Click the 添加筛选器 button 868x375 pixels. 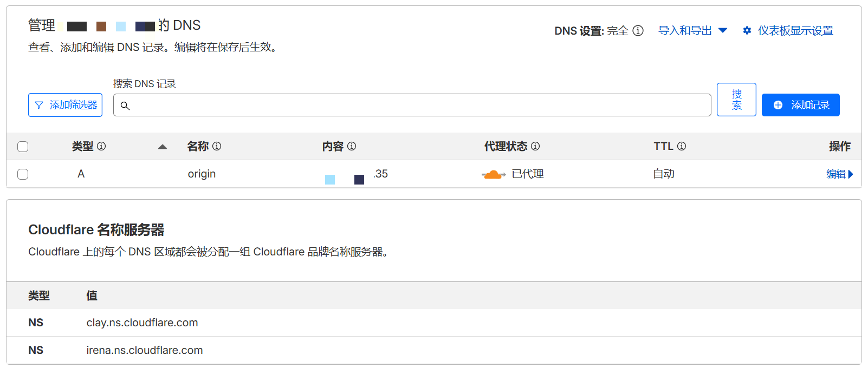[x=66, y=105]
